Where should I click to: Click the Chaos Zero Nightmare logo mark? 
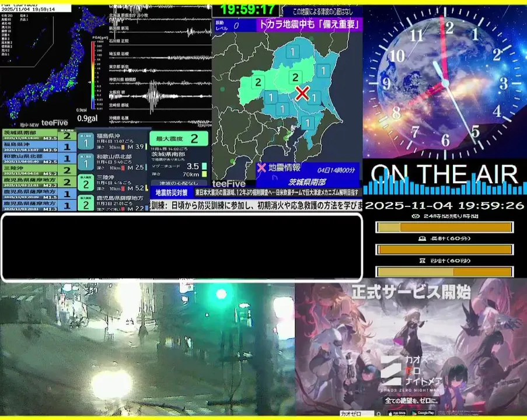pyautogui.click(x=392, y=370)
